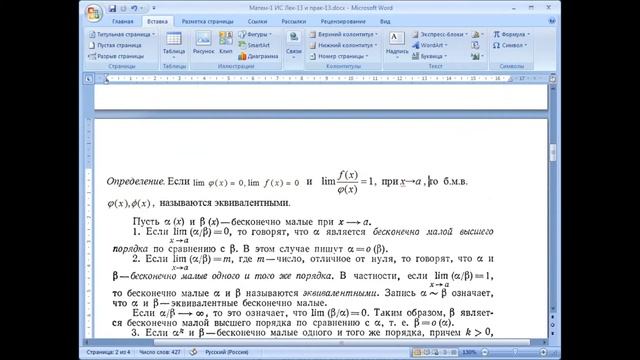Click the WordArt button
The width and height of the screenshot is (640, 360).
[x=430, y=45]
